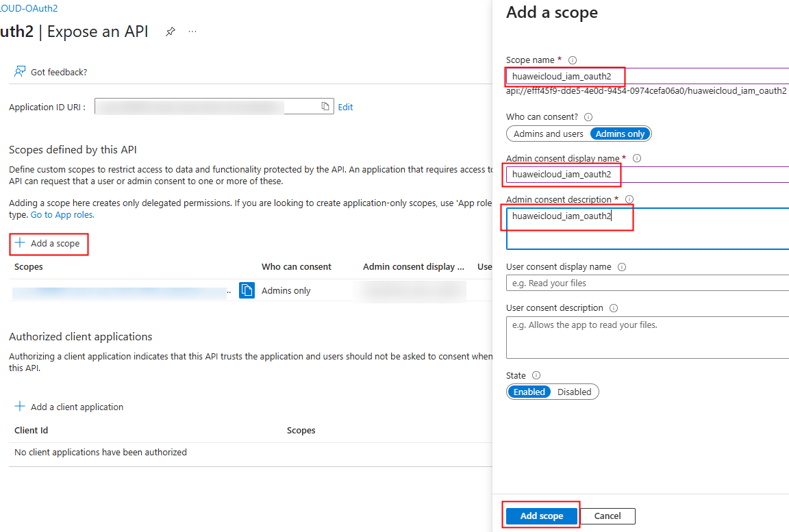Select Admins only consent option

tap(620, 134)
